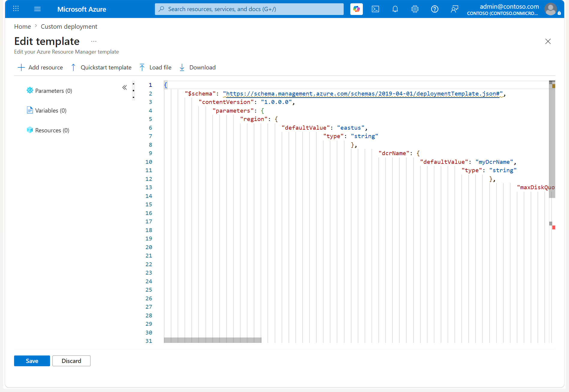
Task: Open the admin account avatar
Action: pyautogui.click(x=551, y=9)
